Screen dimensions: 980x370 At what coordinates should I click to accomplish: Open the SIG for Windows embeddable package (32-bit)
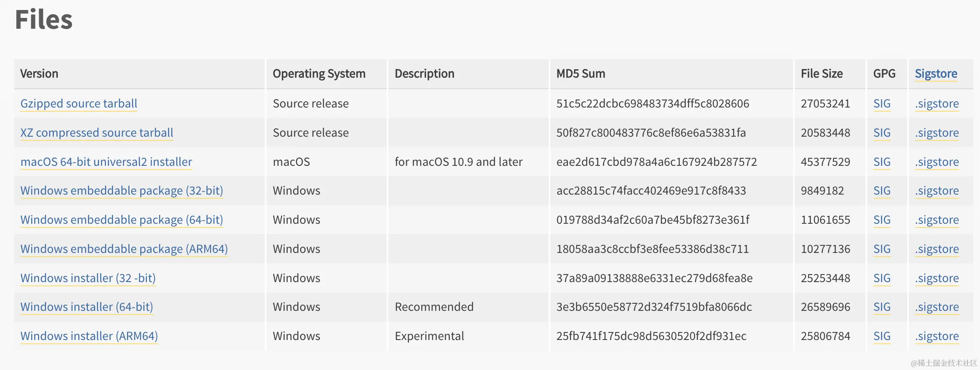(x=882, y=190)
